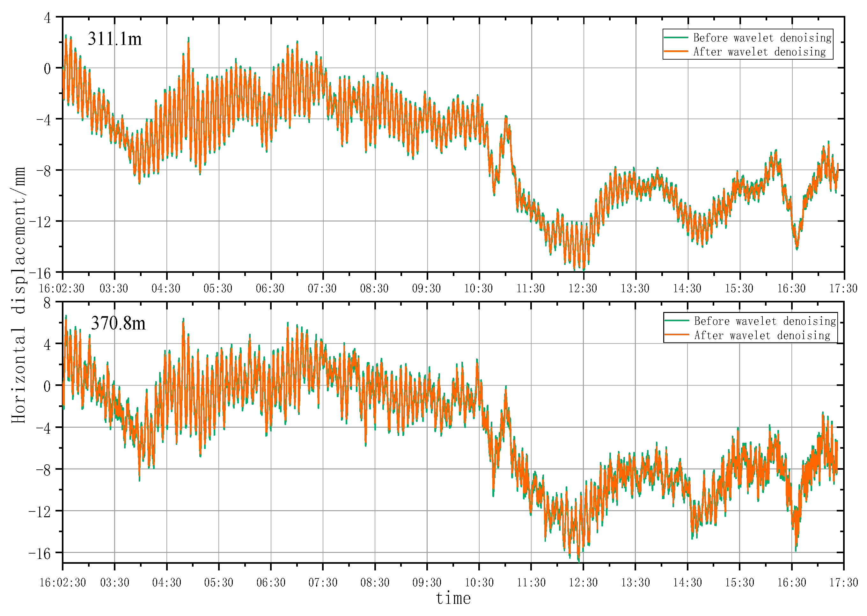Image resolution: width=867 pixels, height=616 pixels.
Task: Click the 16:02:30 tick label under top chart
Action: point(62,288)
